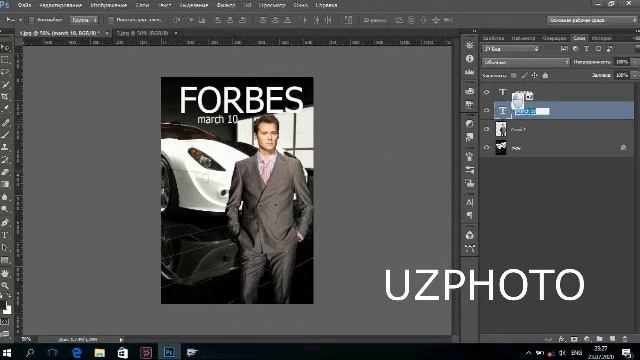
Task: Select the Gradient tool
Action: coord(5,184)
